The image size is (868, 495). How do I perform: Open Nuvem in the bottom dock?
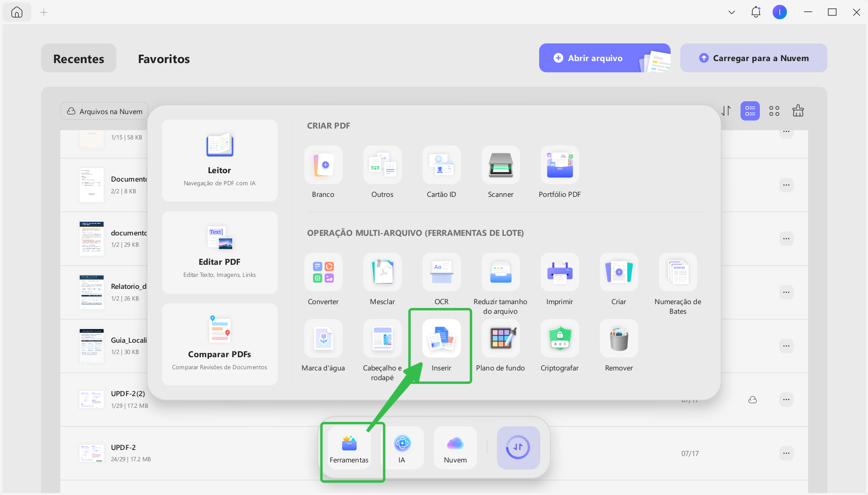point(455,448)
